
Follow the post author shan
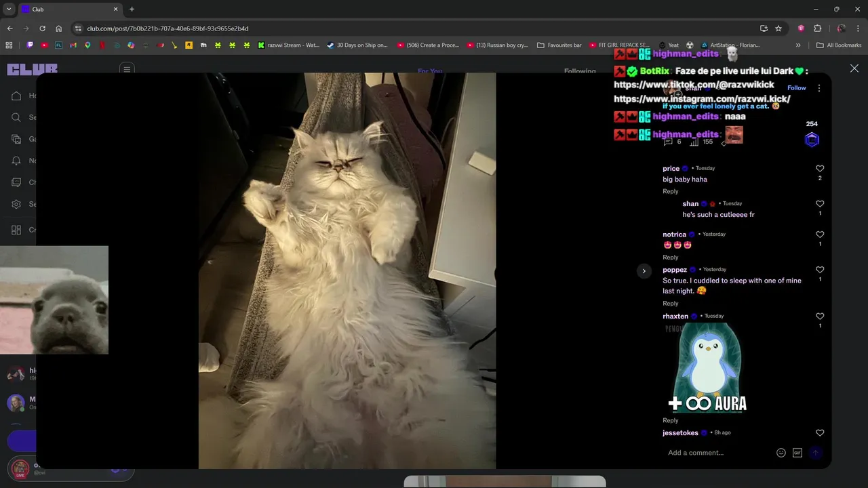797,88
